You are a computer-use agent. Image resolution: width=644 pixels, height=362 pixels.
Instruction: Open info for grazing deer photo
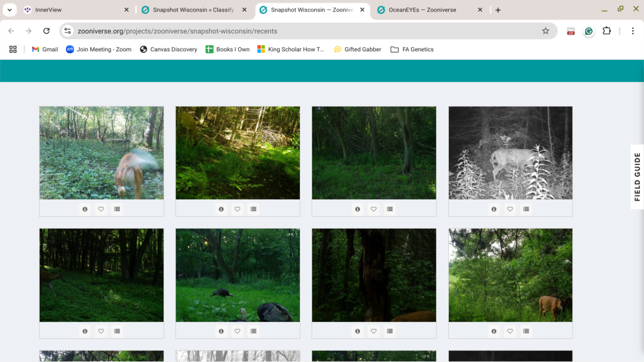[494, 331]
